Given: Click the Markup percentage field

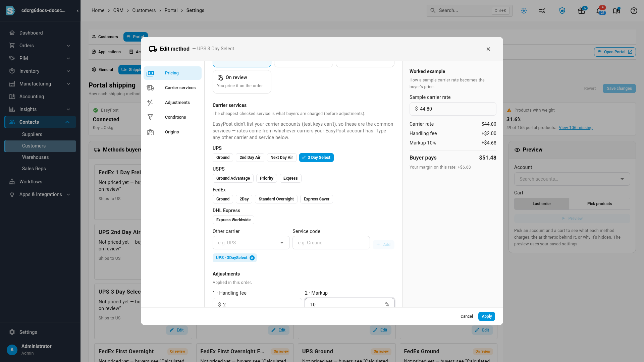Looking at the screenshot, I should [350, 303].
